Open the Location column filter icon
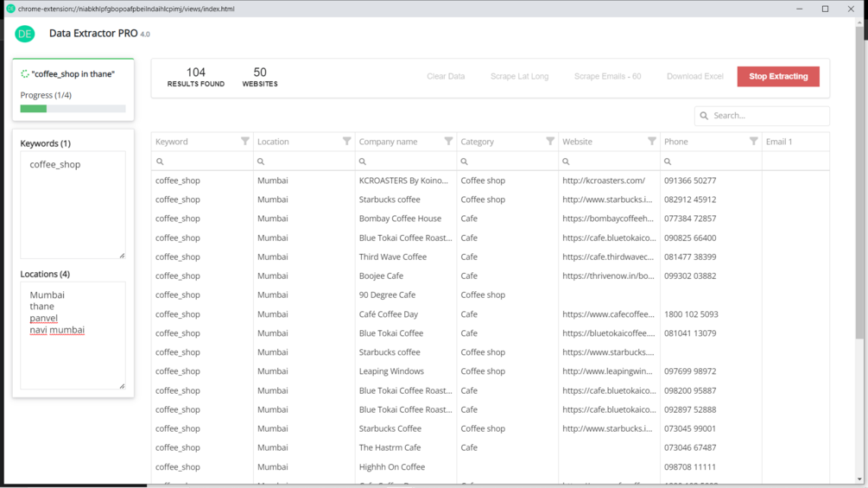Image resolution: width=868 pixels, height=488 pixels. [347, 141]
